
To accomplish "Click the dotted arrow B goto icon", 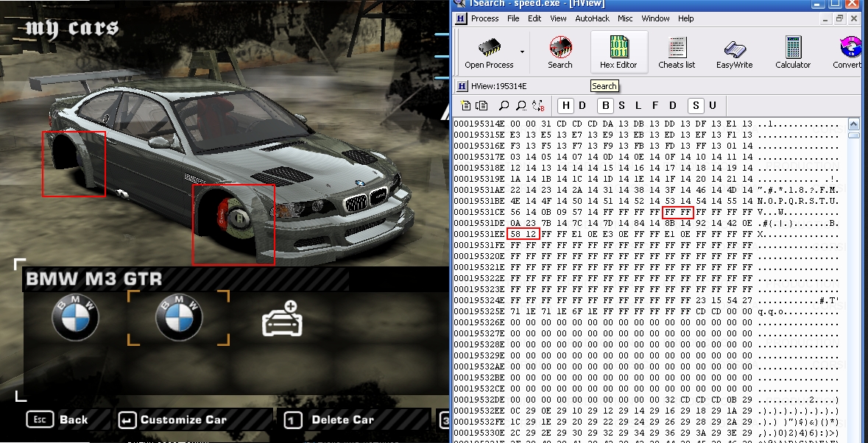I will [x=538, y=106].
